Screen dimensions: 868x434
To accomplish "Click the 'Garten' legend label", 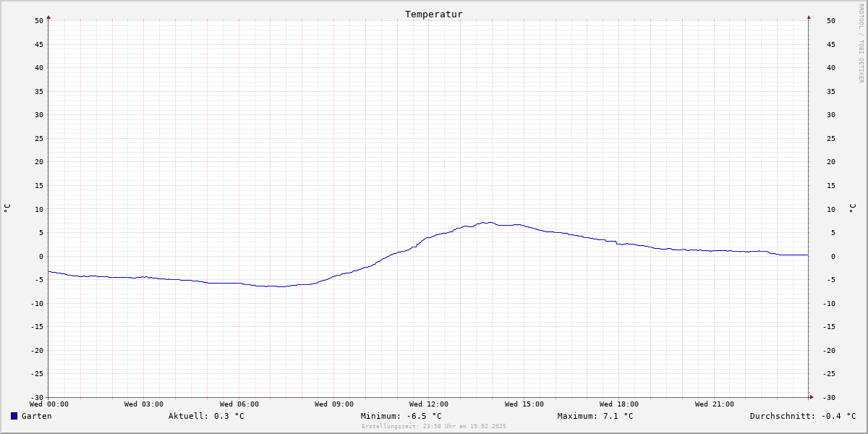I will coord(37,416).
